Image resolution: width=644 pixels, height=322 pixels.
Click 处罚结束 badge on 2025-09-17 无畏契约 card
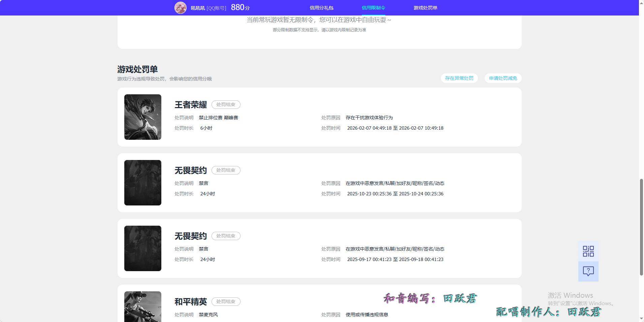click(x=226, y=236)
